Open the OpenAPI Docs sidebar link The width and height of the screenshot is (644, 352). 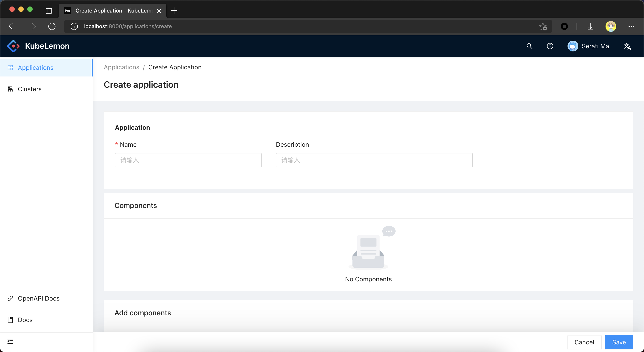[38, 298]
